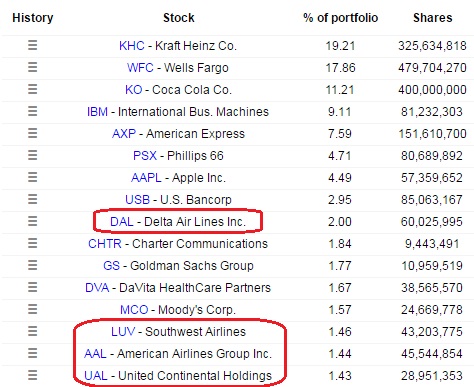Sort by the Stock column header

(x=179, y=18)
